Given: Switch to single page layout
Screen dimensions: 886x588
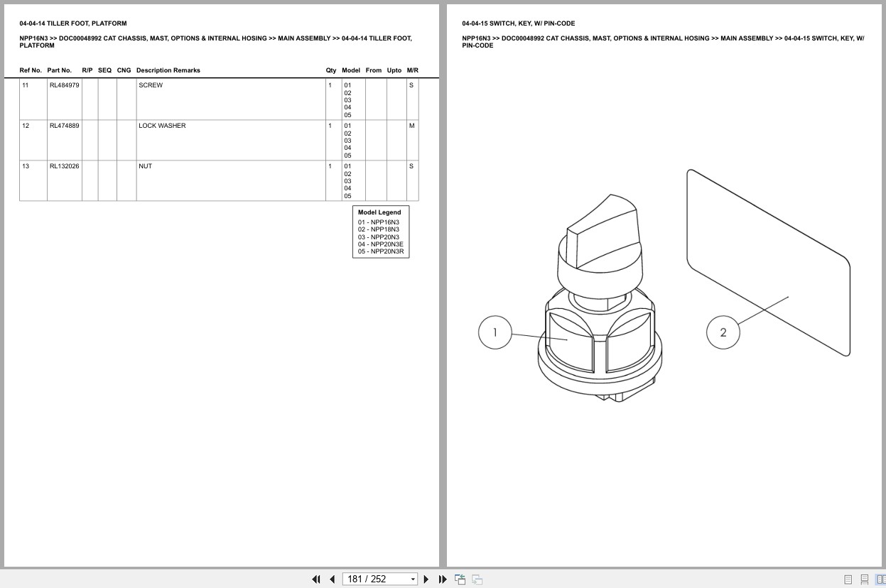Looking at the screenshot, I should pos(848,579).
